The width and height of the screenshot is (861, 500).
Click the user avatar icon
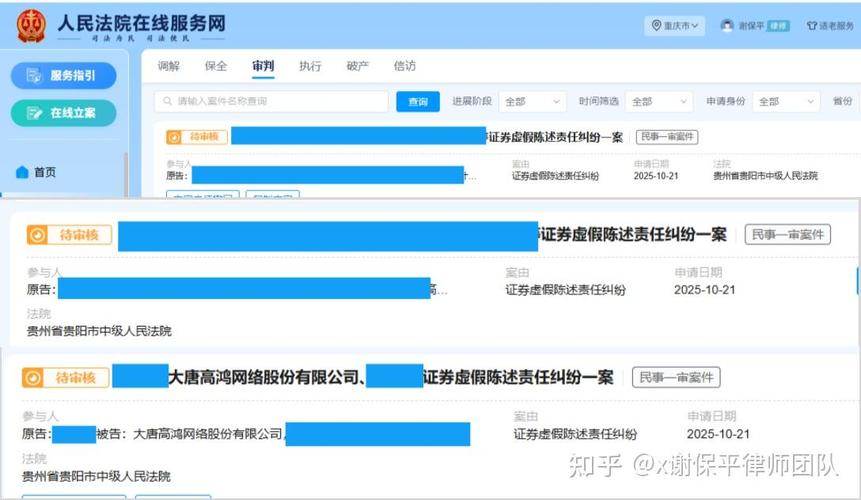(727, 26)
